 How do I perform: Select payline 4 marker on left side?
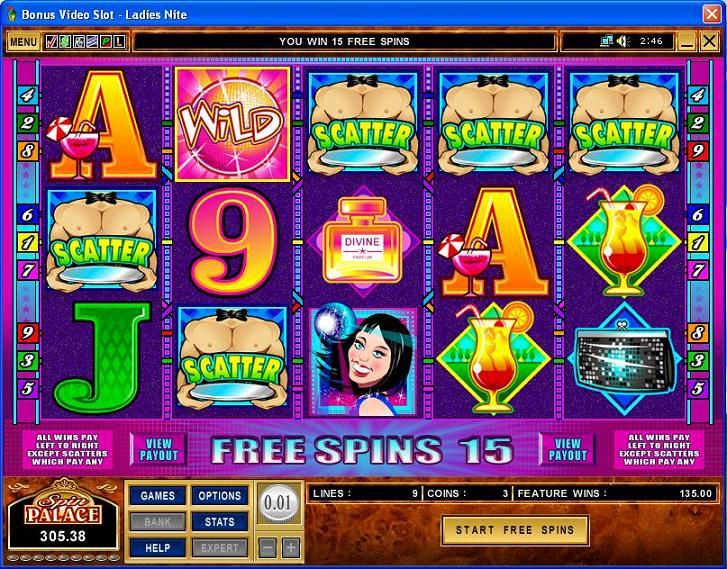(x=27, y=96)
